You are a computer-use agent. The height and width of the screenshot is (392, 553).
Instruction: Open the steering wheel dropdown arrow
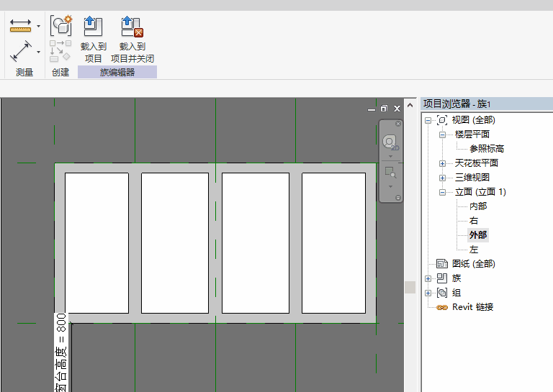390,156
